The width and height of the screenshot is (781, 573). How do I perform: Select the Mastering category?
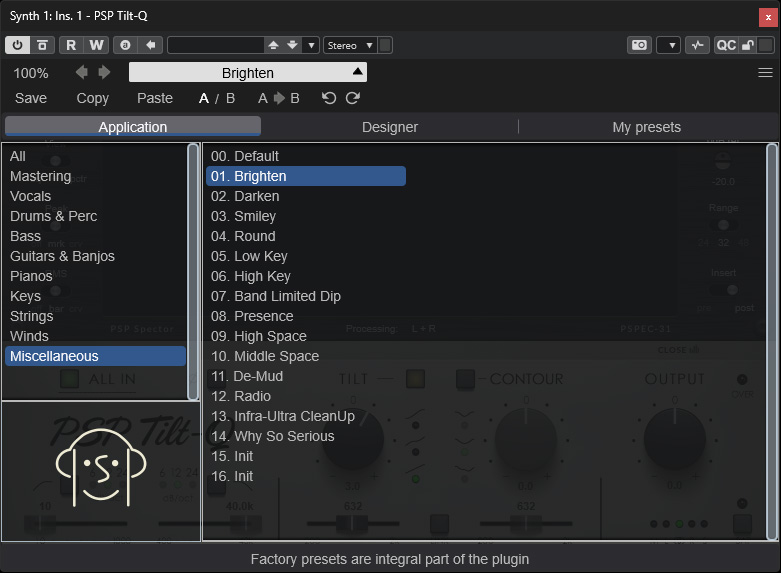[x=95, y=176]
